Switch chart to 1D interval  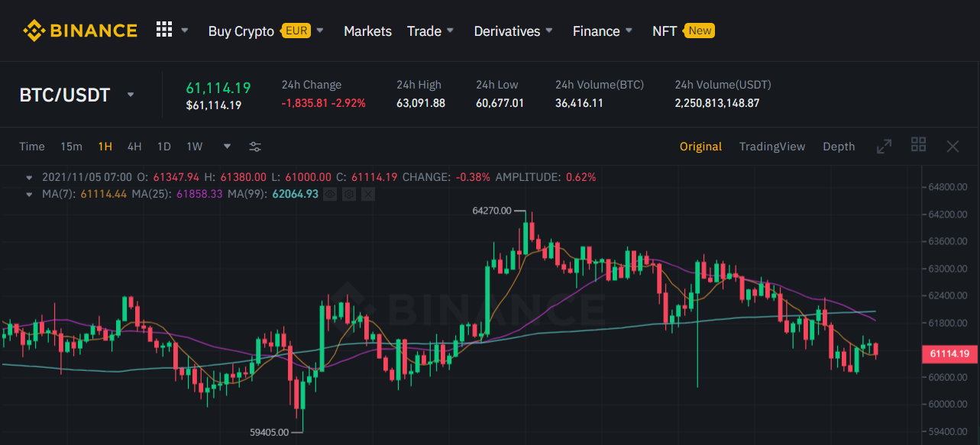[163, 147]
